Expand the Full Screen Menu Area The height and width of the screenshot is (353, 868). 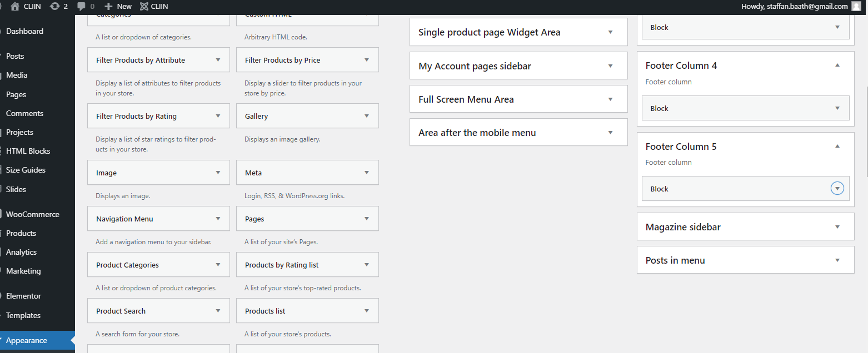coord(610,99)
